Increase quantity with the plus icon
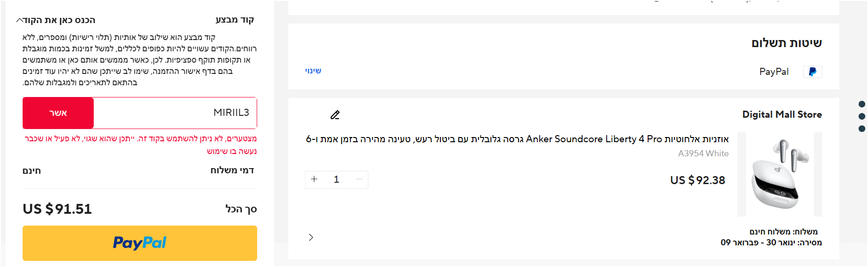 314,179
